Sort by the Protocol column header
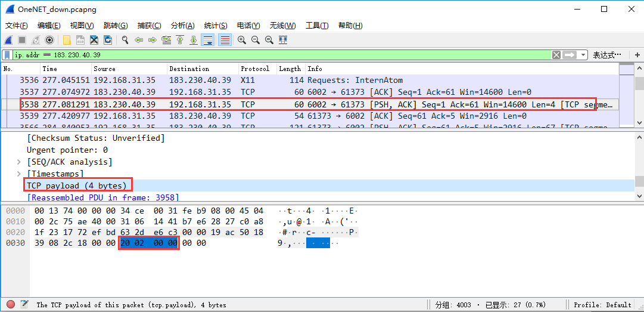This screenshot has width=644, height=312. click(x=257, y=69)
